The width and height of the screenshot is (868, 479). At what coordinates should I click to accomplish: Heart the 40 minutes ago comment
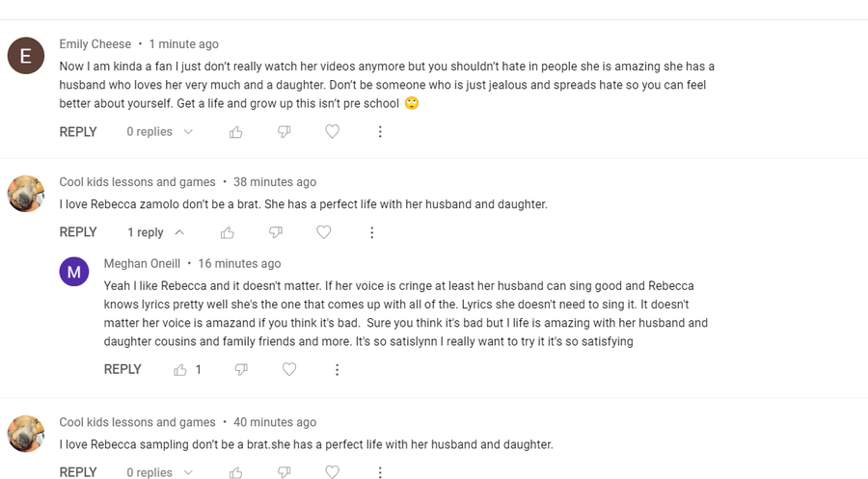pos(332,472)
